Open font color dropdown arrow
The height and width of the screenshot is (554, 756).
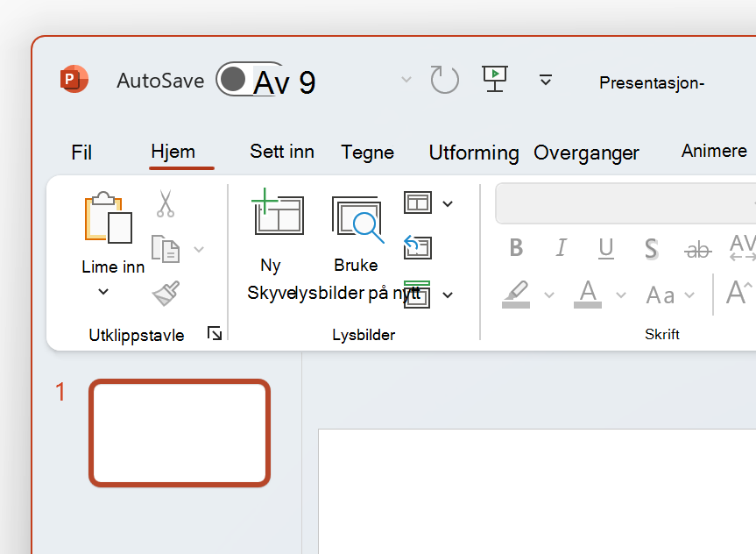[x=621, y=295]
